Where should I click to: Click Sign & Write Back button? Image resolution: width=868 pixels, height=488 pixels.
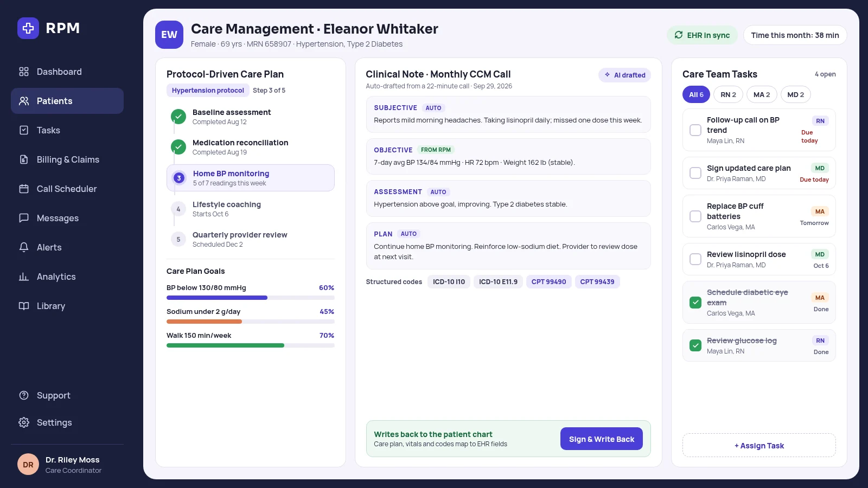(602, 439)
